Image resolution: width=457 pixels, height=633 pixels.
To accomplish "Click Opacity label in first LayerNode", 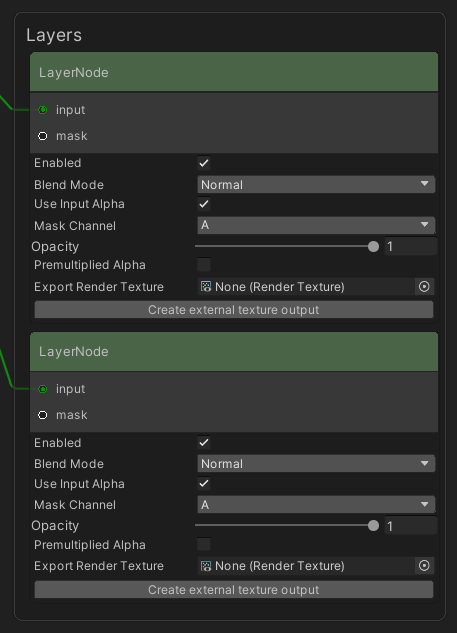I will (x=55, y=247).
